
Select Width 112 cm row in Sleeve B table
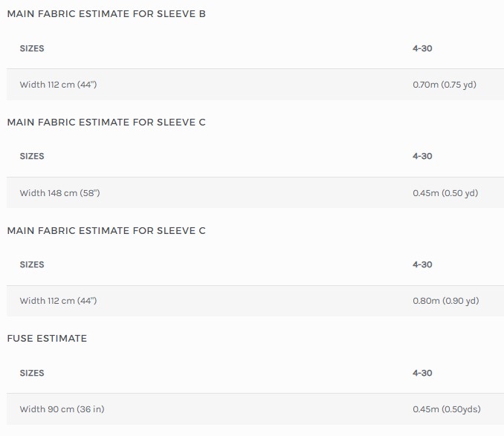click(255, 85)
